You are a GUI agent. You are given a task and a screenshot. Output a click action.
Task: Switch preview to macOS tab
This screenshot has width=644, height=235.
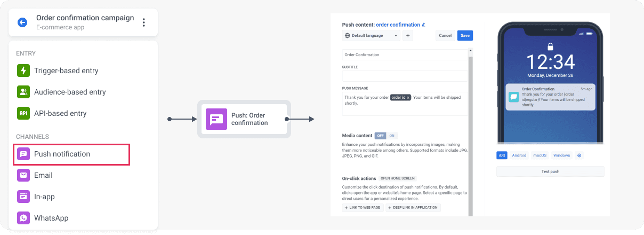click(540, 155)
